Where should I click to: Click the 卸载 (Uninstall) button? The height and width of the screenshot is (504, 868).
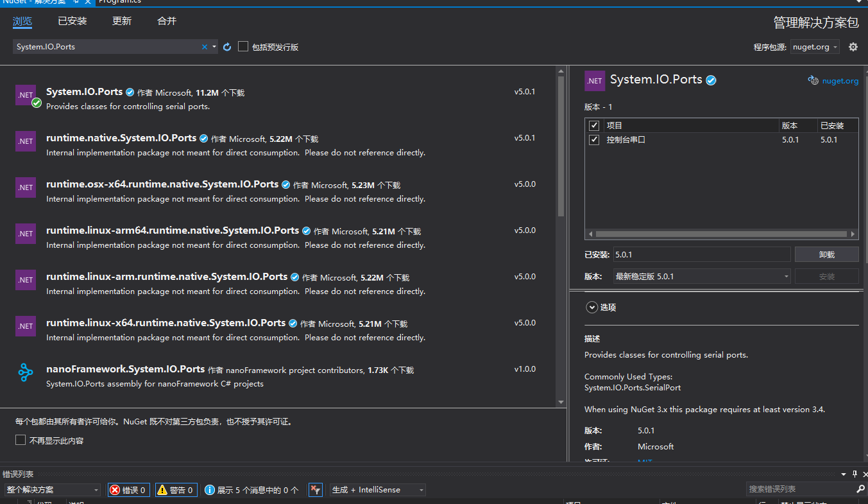tap(826, 255)
